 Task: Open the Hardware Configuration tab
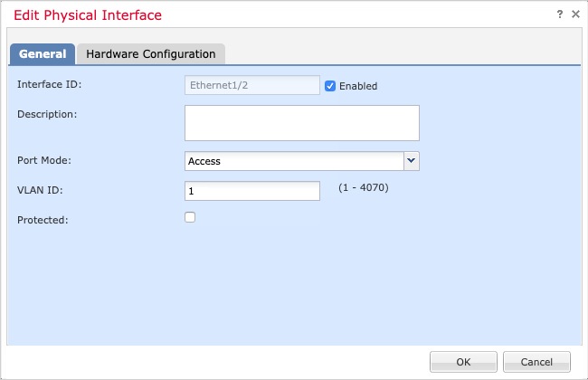[x=151, y=53]
